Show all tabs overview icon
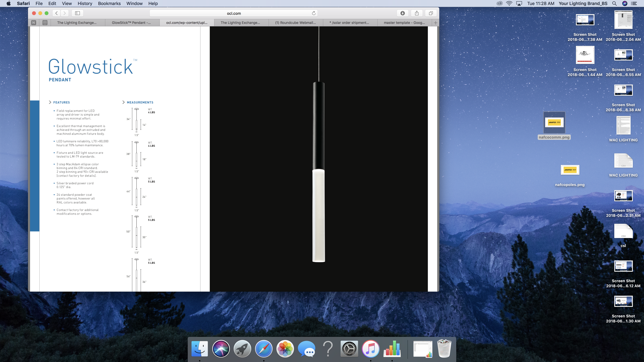This screenshot has height=362, width=644. pos(431,13)
